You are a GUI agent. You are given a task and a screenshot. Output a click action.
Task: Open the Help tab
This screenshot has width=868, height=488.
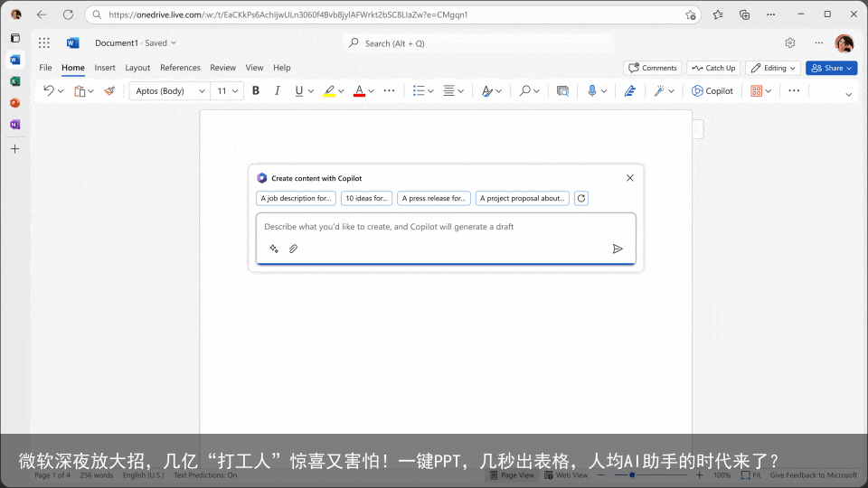pyautogui.click(x=282, y=68)
